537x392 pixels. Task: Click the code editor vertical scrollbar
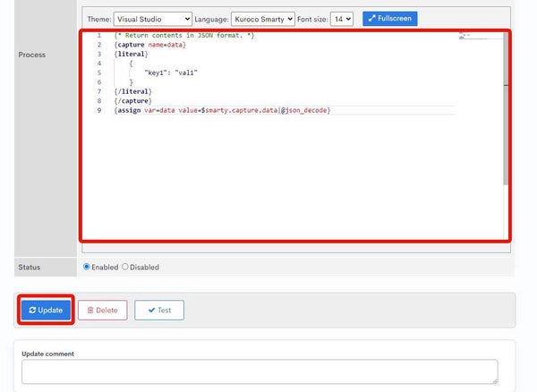coord(506,109)
